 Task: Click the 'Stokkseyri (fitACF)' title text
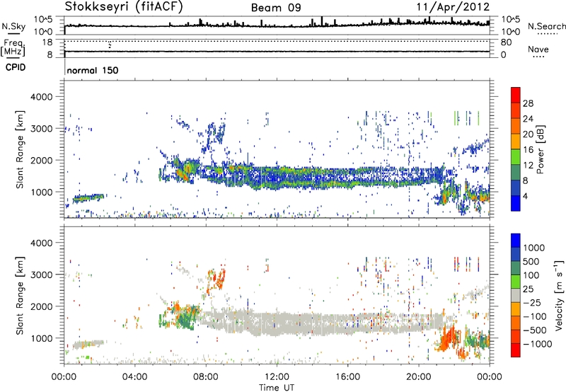click(124, 6)
